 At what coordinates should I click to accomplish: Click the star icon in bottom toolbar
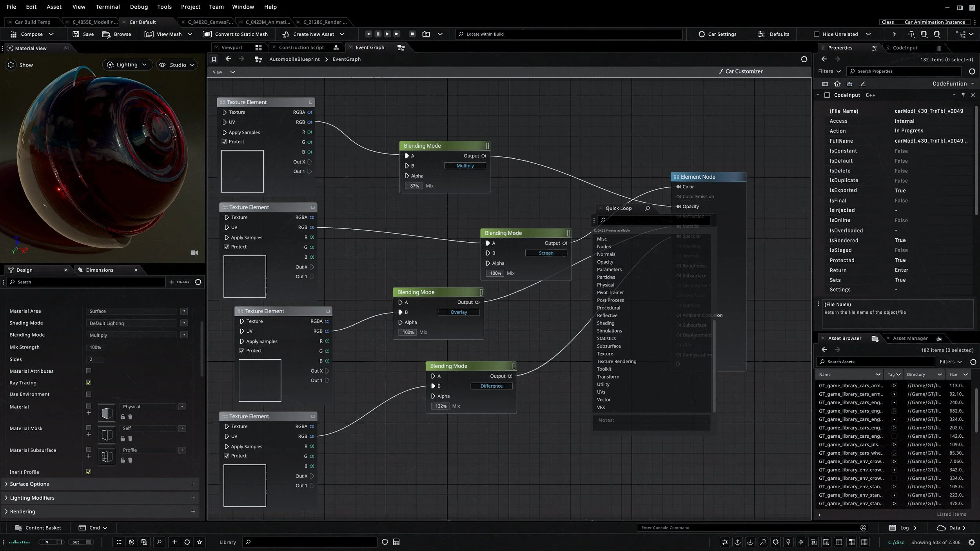(200, 542)
